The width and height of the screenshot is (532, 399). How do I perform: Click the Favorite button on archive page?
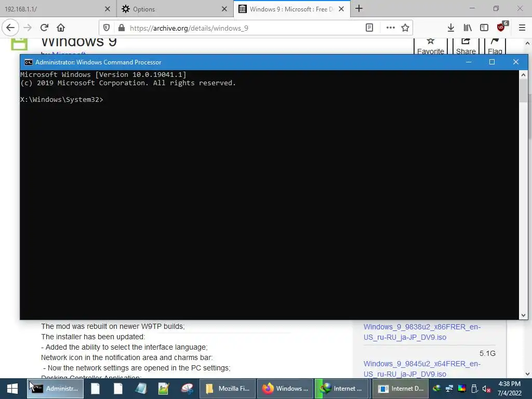[x=431, y=46]
